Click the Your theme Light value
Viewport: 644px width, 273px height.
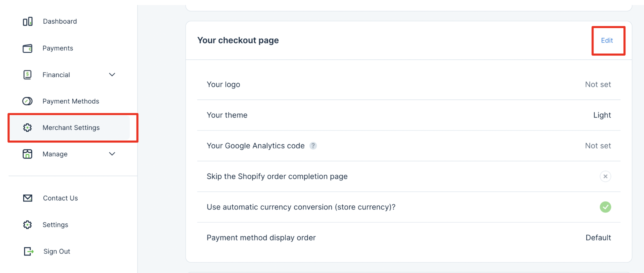tap(602, 115)
